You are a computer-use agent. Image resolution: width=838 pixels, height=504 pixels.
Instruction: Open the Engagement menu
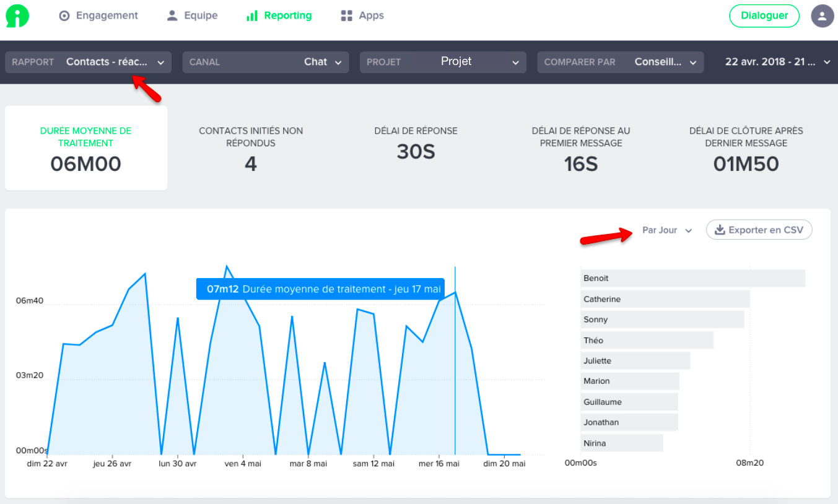(98, 15)
